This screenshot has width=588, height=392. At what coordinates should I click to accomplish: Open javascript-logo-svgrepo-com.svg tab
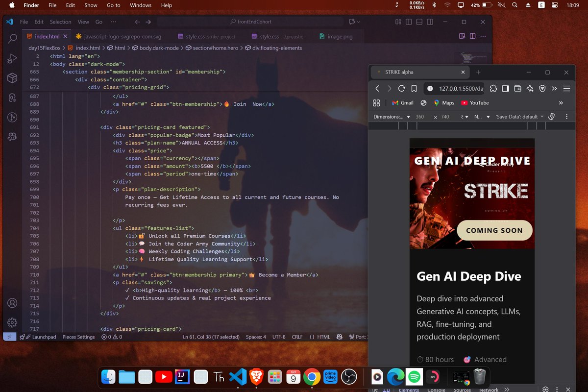[118, 36]
